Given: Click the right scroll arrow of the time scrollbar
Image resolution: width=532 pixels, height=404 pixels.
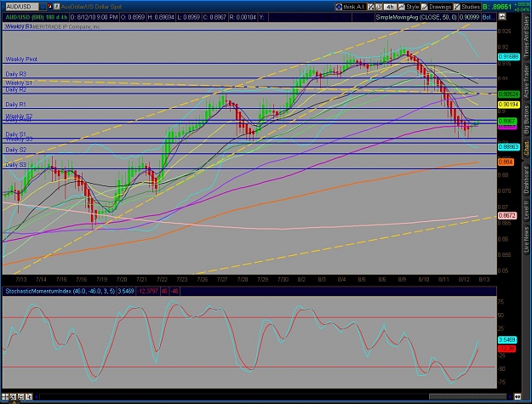Looking at the screenshot, I should pyautogui.click(x=510, y=396).
